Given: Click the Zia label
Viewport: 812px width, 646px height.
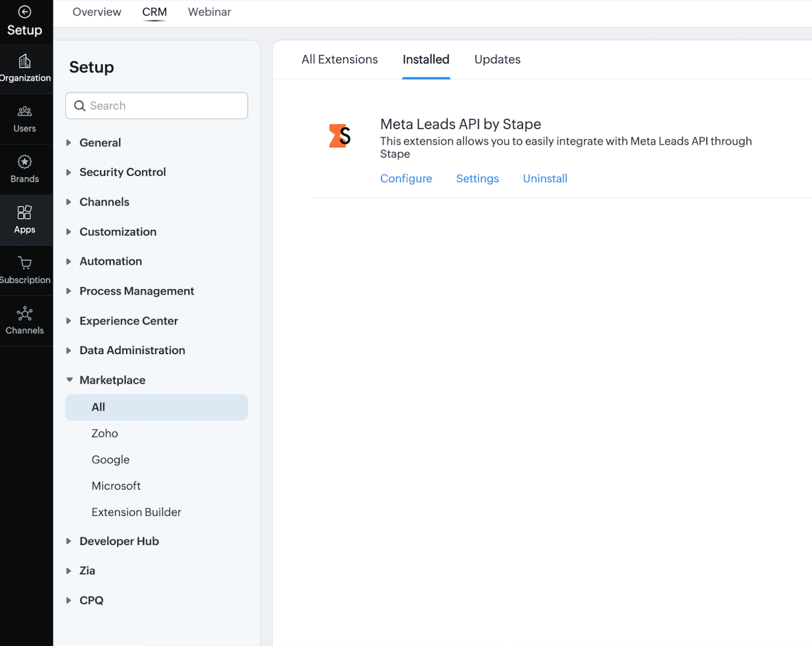Looking at the screenshot, I should [87, 571].
